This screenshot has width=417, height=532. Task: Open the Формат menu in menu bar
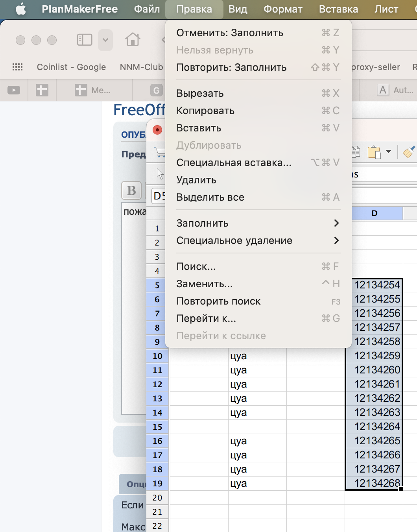[283, 9]
